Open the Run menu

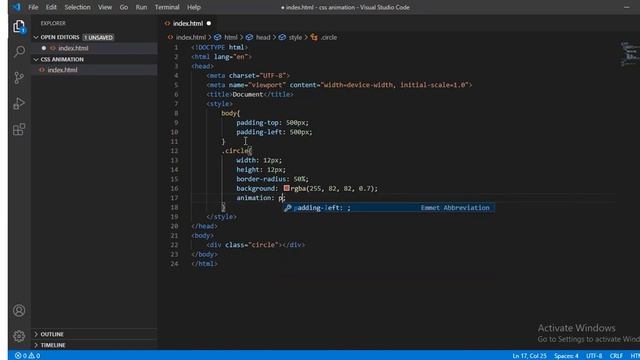[x=141, y=7]
